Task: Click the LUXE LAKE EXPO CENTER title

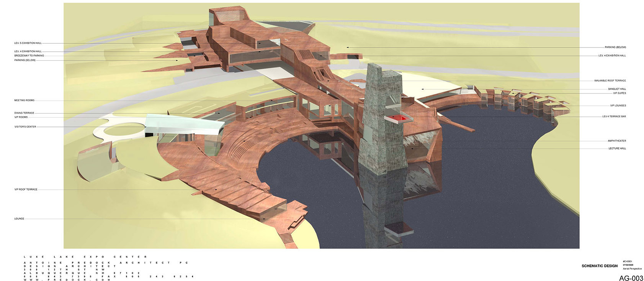Action: 85,257
